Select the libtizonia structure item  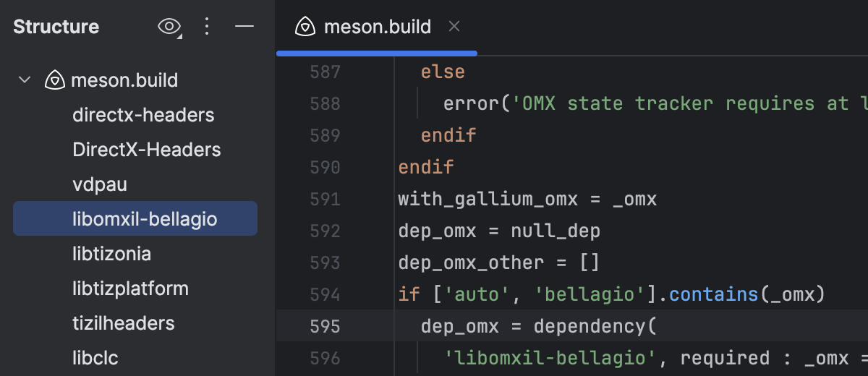(x=111, y=254)
